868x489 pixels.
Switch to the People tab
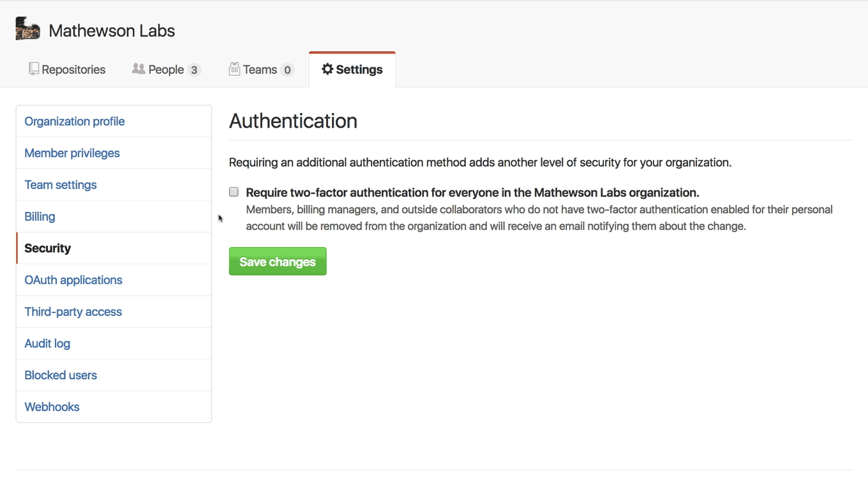pyautogui.click(x=166, y=70)
